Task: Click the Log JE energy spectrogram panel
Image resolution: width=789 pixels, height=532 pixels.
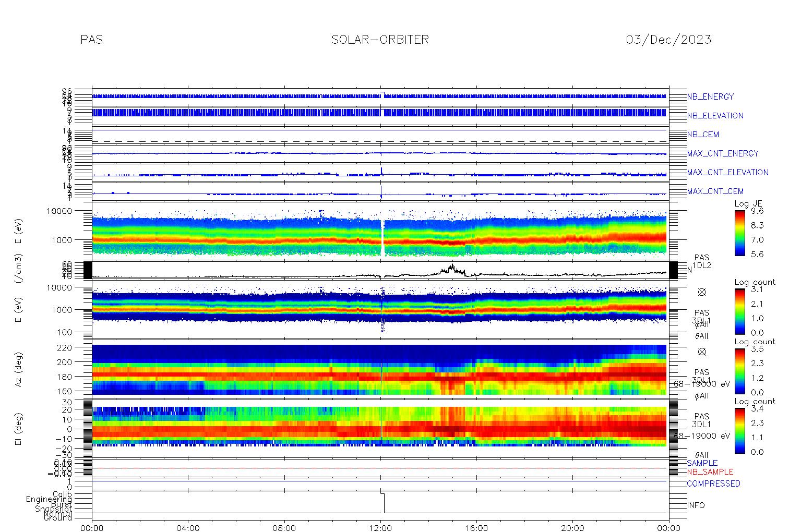Action: pos(380,230)
